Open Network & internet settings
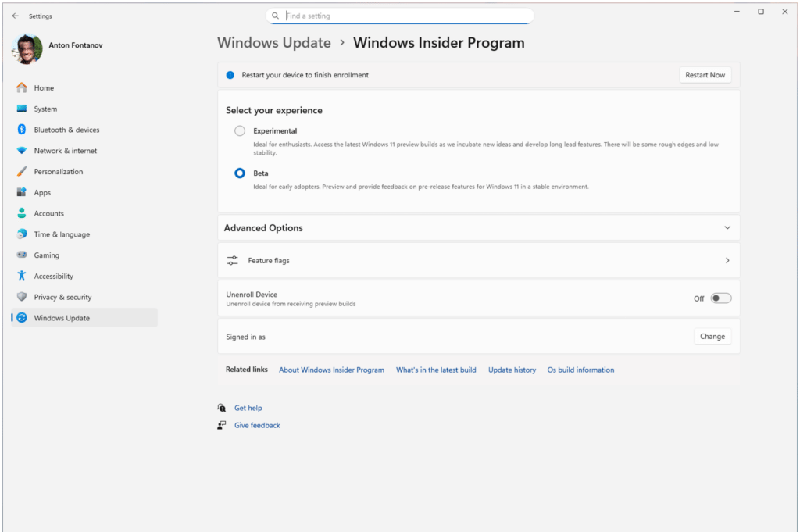 (x=62, y=151)
